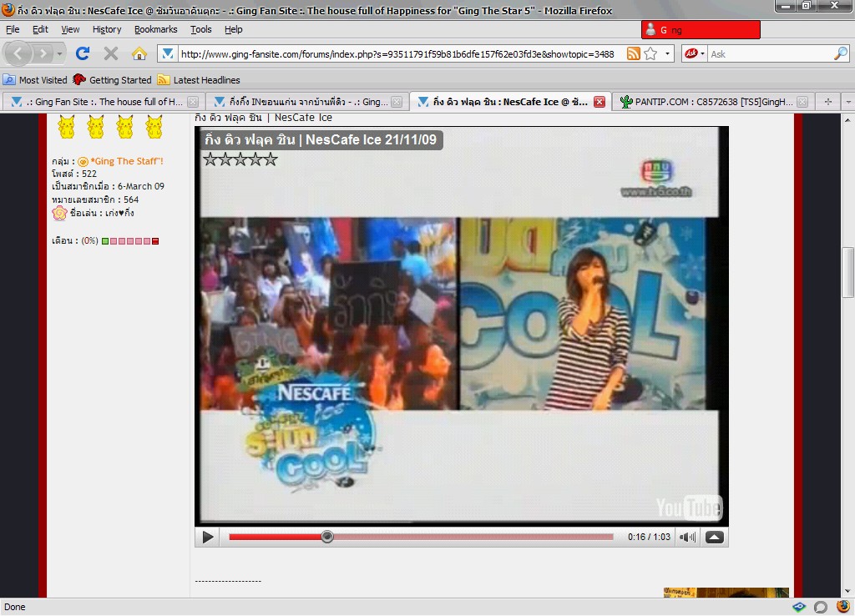This screenshot has height=616, width=855.
Task: Play the YouTube video
Action: tap(208, 537)
